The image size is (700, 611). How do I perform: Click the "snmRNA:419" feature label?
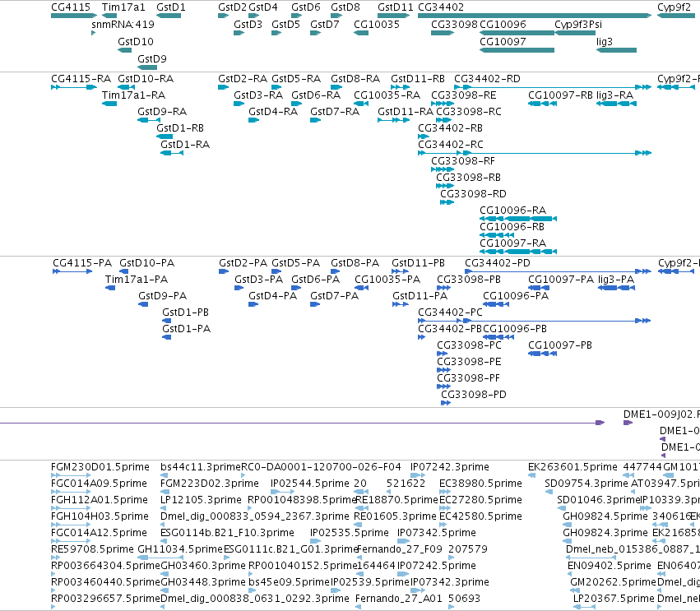click(123, 25)
